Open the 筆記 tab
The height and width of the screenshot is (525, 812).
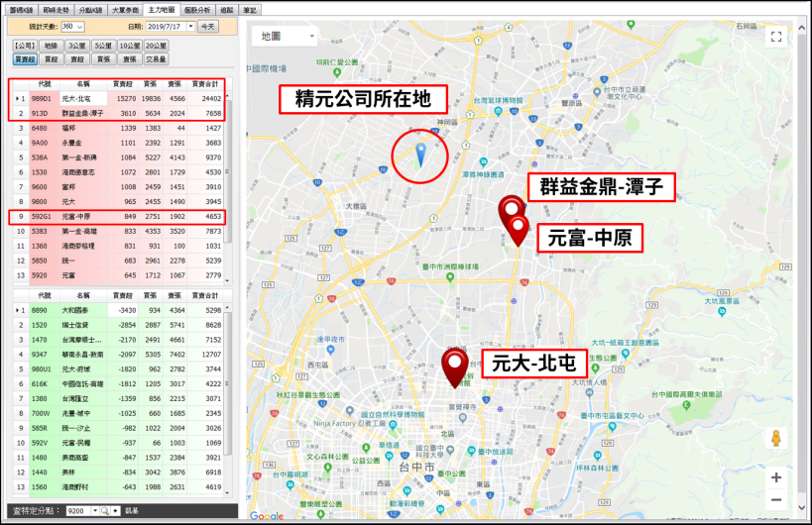[250, 10]
